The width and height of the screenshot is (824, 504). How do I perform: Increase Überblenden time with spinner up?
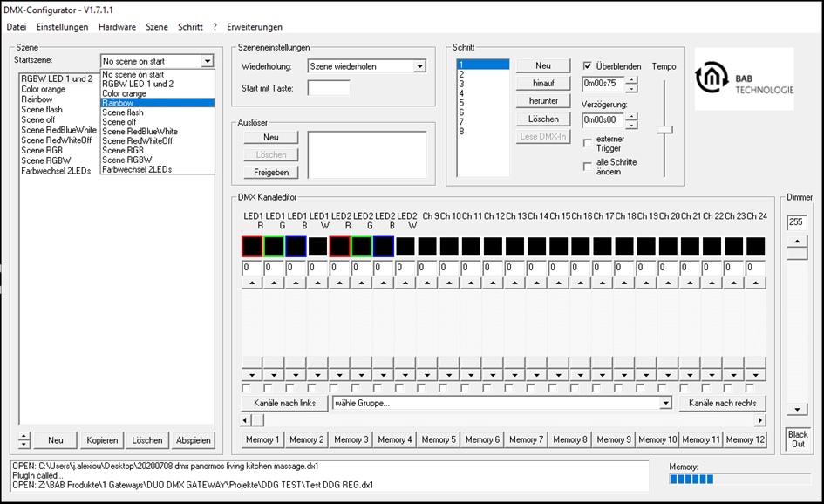(631, 80)
